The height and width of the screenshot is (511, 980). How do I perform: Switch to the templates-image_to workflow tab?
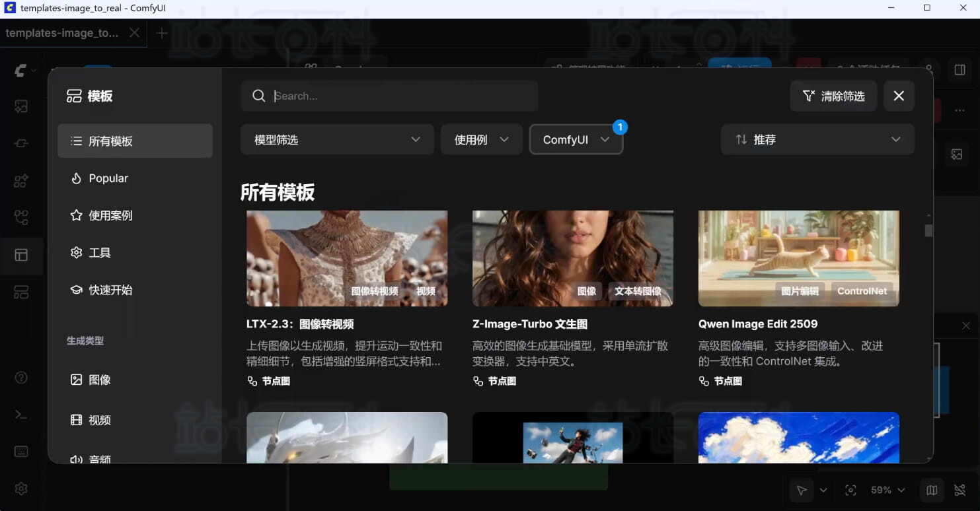click(62, 33)
